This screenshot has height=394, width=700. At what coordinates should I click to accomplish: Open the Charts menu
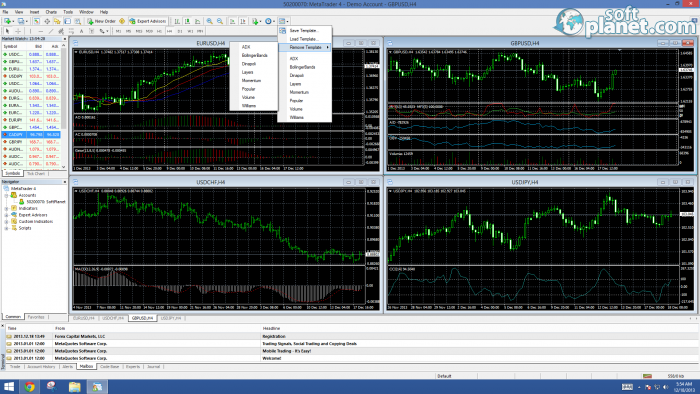pyautogui.click(x=51, y=12)
